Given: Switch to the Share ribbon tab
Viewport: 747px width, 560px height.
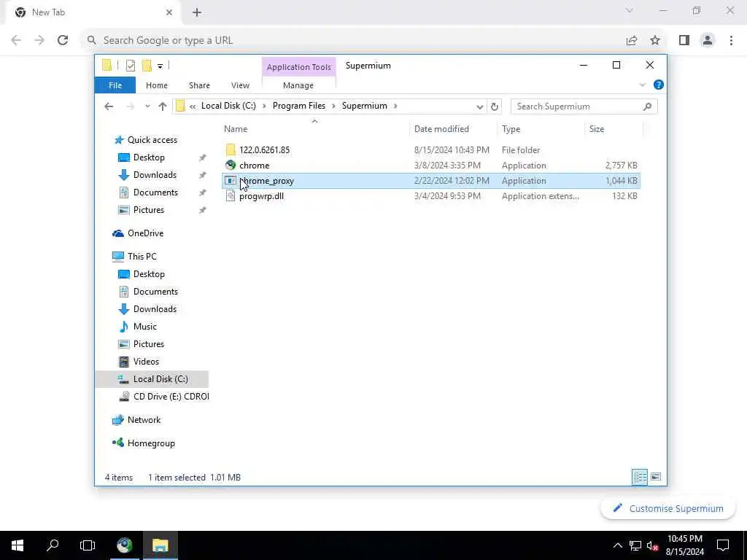Looking at the screenshot, I should click(x=199, y=85).
